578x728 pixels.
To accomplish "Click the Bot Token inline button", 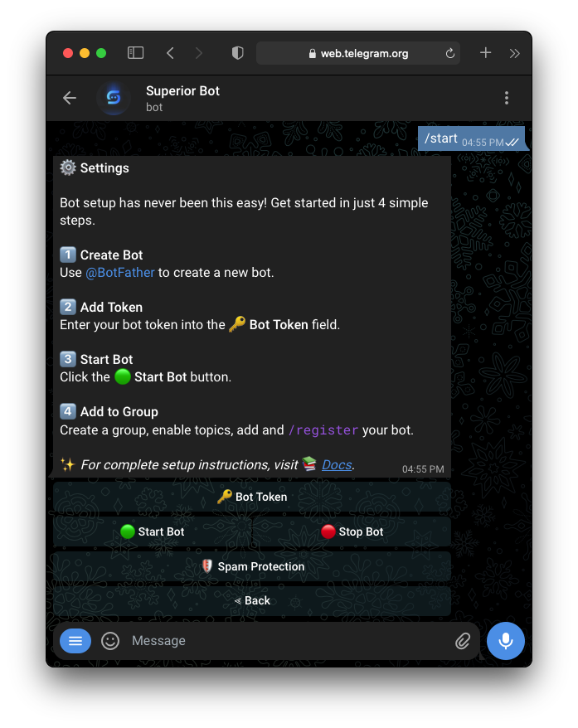I will [x=252, y=497].
